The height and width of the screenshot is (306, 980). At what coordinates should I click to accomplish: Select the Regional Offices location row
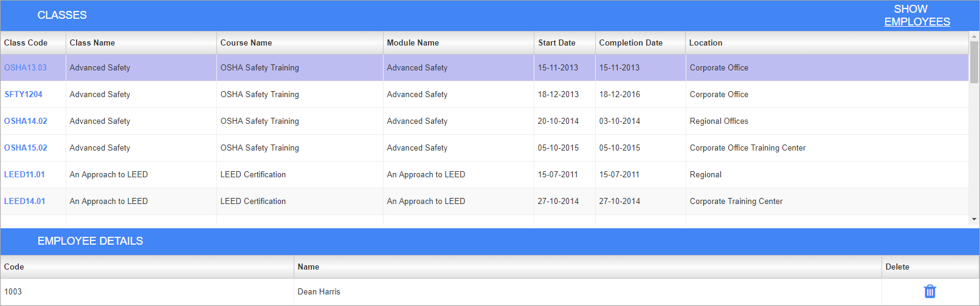coord(719,121)
